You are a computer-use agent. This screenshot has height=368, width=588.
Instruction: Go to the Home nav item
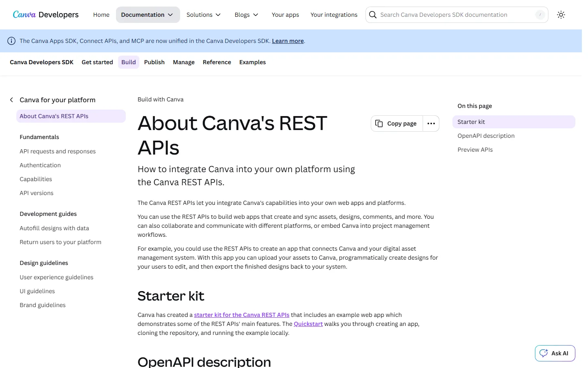point(101,15)
